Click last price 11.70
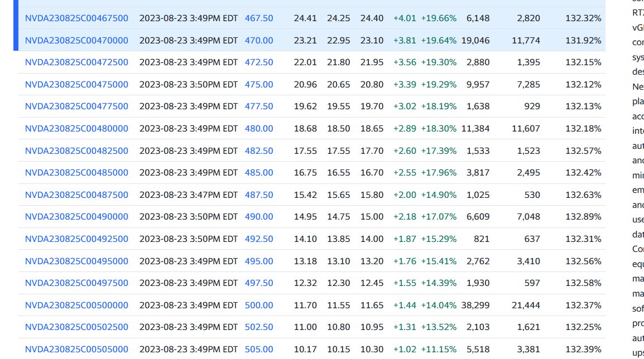 (305, 305)
